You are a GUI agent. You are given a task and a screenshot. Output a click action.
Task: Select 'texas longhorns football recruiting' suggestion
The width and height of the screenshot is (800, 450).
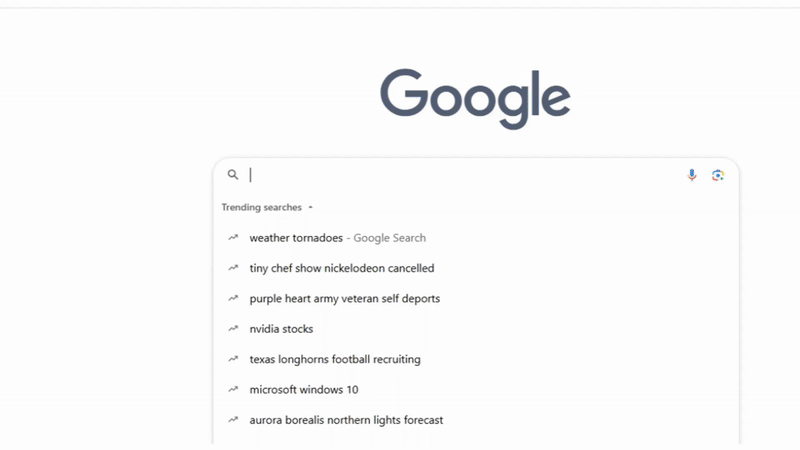pyautogui.click(x=335, y=359)
